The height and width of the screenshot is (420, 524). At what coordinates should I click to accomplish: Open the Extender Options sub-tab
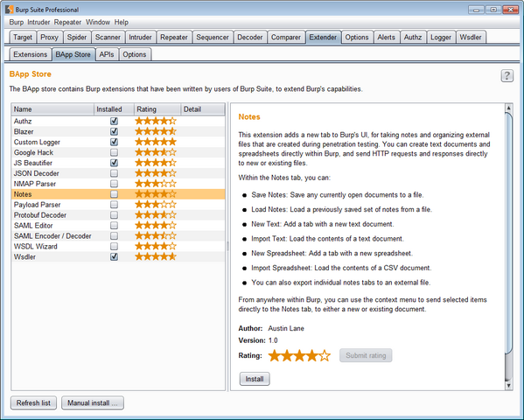pyautogui.click(x=135, y=54)
